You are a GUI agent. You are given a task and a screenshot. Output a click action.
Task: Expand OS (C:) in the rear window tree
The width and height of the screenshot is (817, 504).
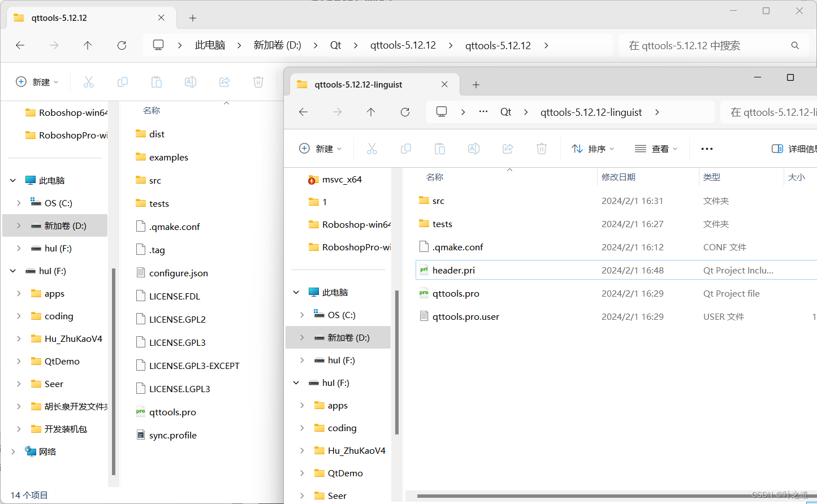19,203
